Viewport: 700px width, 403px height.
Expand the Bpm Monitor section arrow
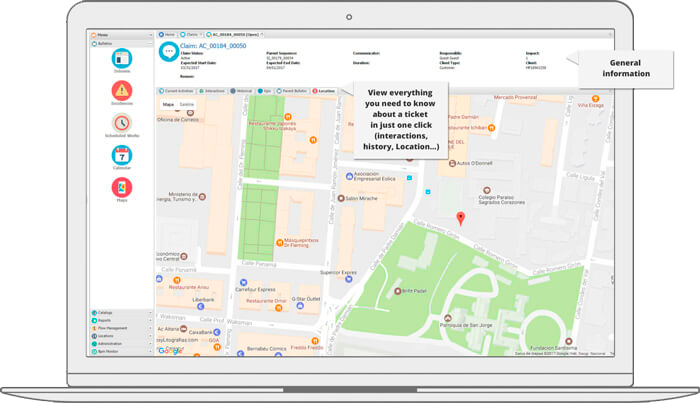pyautogui.click(x=150, y=352)
